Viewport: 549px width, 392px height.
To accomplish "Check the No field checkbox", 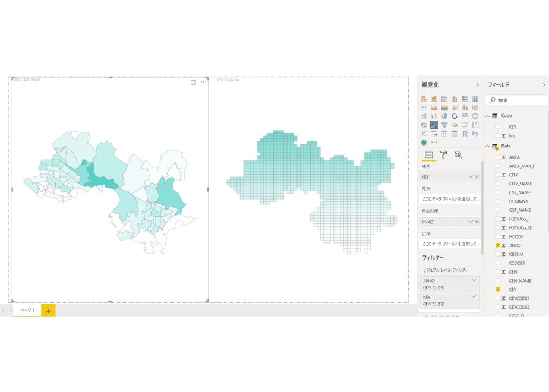I will [497, 135].
